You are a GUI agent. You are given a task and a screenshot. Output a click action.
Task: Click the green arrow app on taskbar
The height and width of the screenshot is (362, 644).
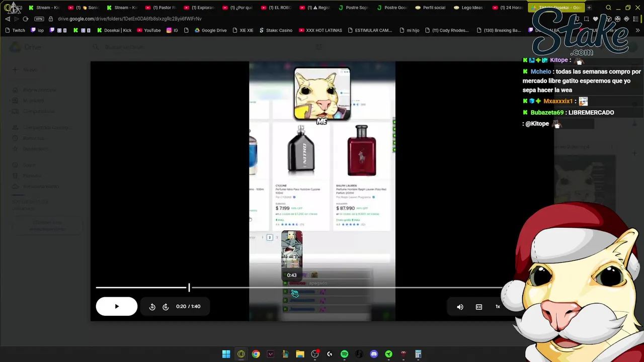(388, 354)
